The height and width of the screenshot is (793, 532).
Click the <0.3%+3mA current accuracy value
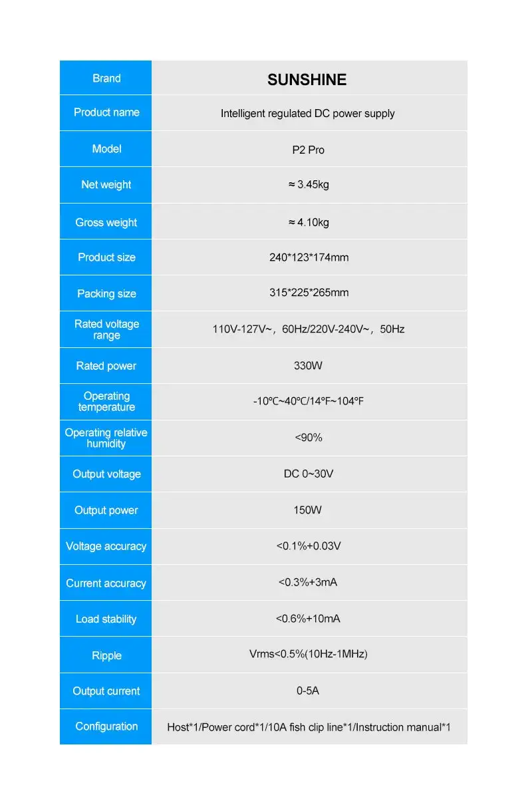(x=308, y=583)
